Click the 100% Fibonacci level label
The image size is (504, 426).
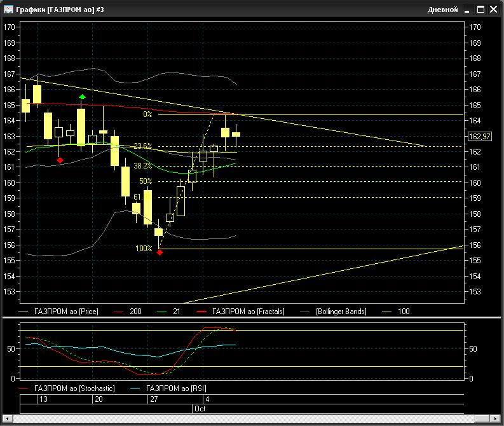144,248
